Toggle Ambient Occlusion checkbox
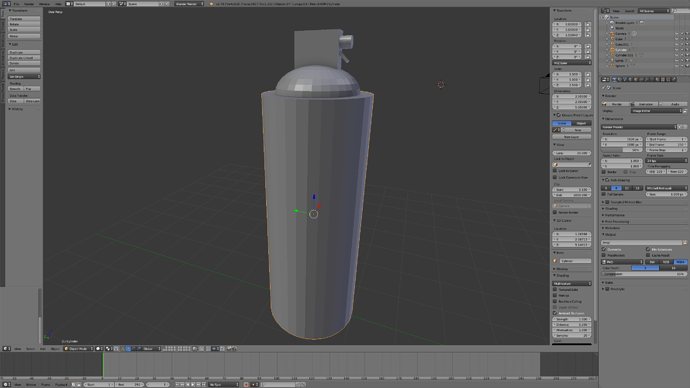The image size is (690, 388). coord(555,313)
